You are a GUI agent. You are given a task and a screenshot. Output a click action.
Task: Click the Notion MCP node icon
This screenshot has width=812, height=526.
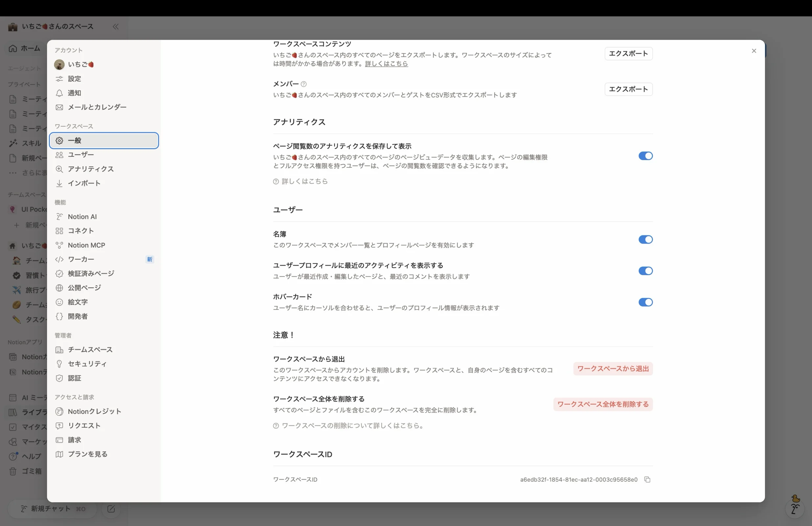click(x=59, y=245)
